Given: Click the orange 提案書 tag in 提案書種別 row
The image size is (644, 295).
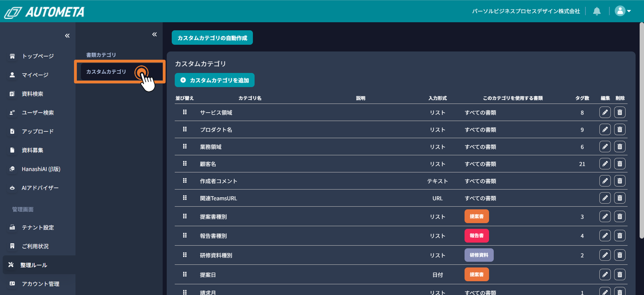Looking at the screenshot, I should point(477,216).
